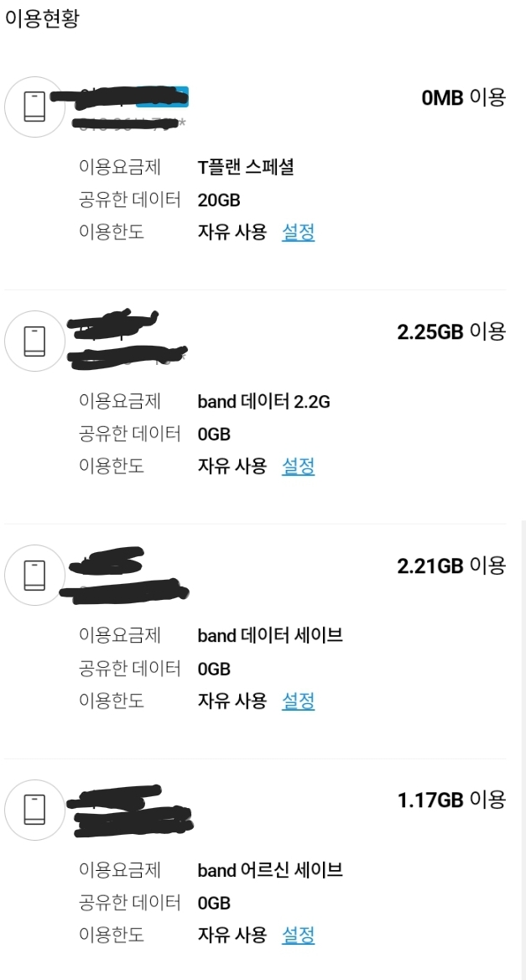Screen dimensions: 526x980
Task: Tap the phone icon for band 데이터 세이브 line
Action: (34, 576)
